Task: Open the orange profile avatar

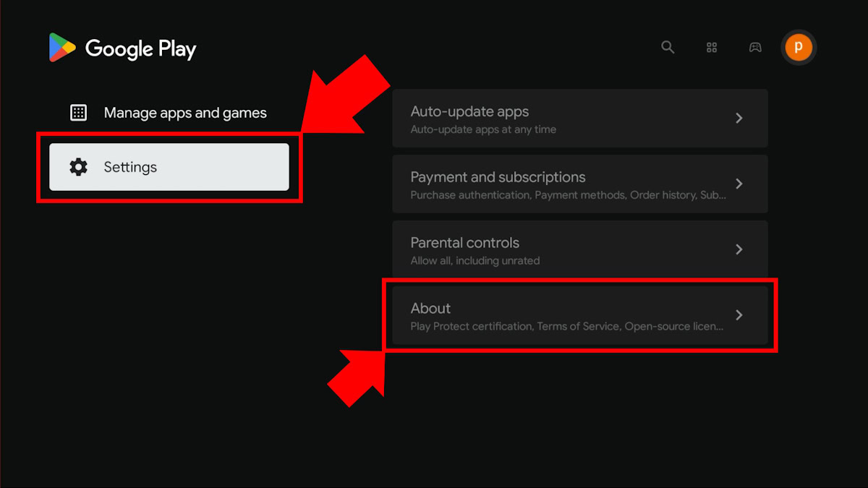Action: pyautogui.click(x=799, y=48)
